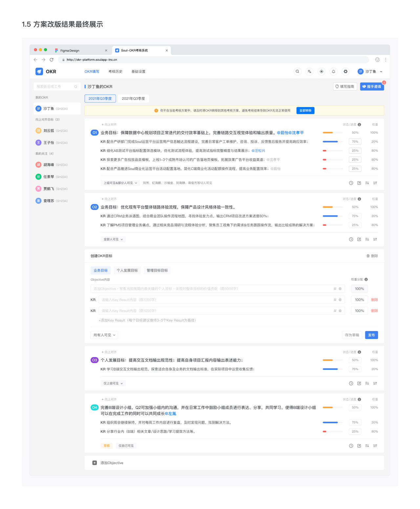Select the 管理目标目标 objective type option

point(157,270)
